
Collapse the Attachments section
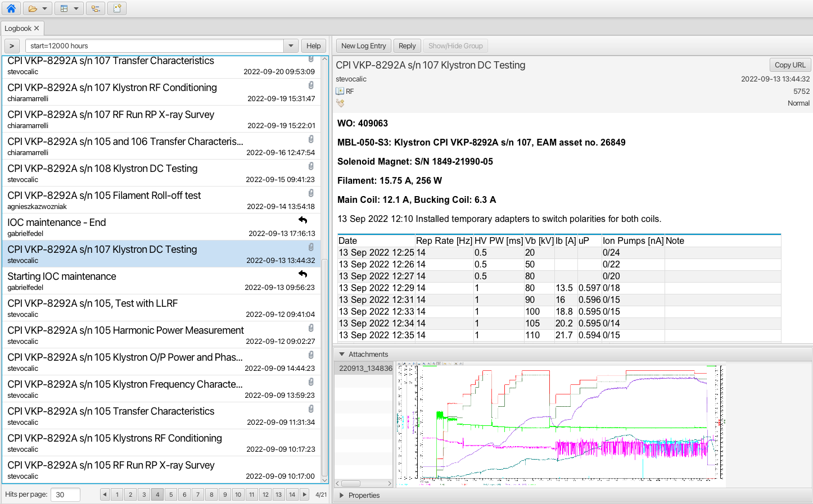point(342,355)
